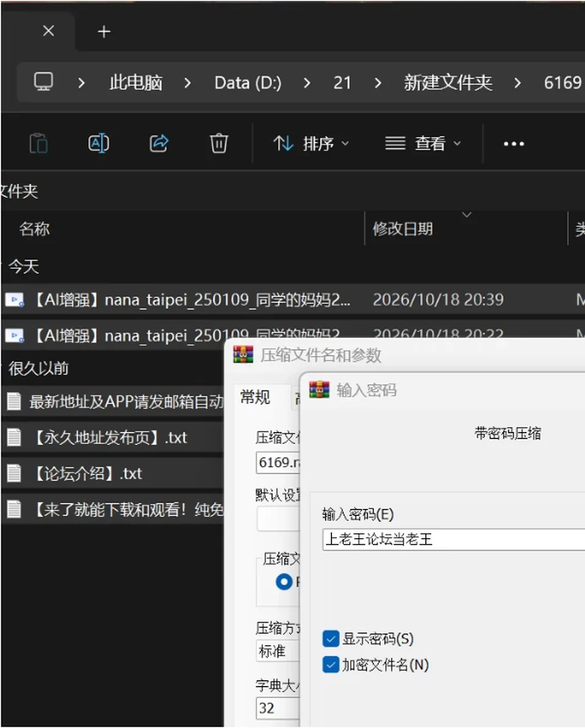Image resolution: width=585 pixels, height=728 pixels.
Task: Click the document icon beside 最新地址及APP请发邮箱
Action: tap(14, 401)
